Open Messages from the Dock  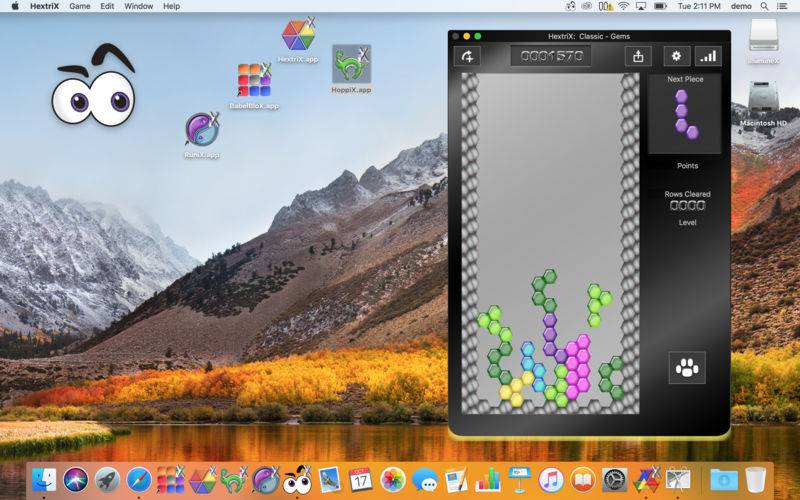(x=424, y=480)
